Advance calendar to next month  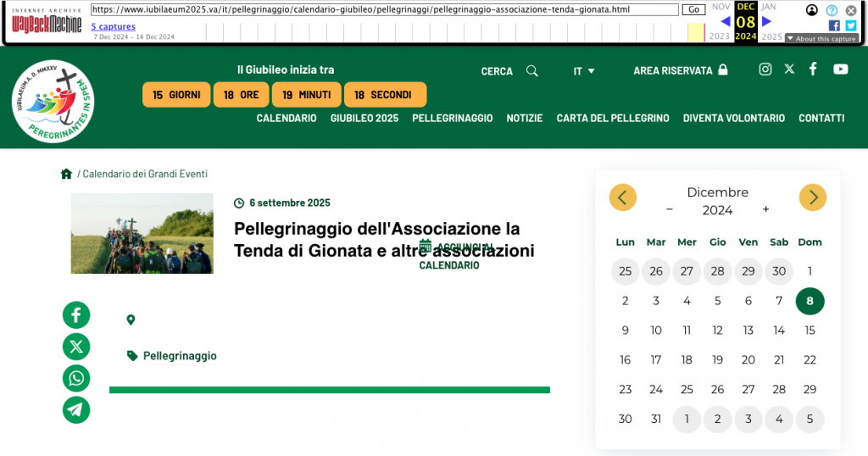click(x=812, y=197)
